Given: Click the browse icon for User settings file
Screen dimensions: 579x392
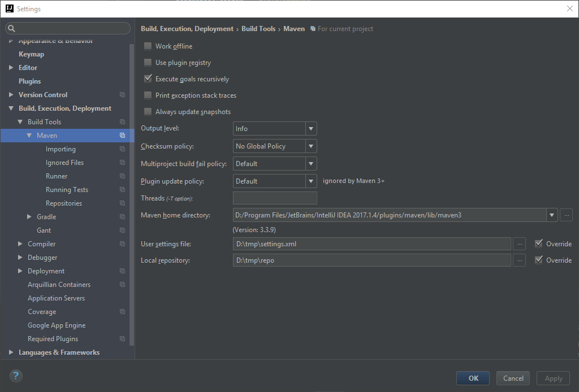Looking at the screenshot, I should coord(519,243).
